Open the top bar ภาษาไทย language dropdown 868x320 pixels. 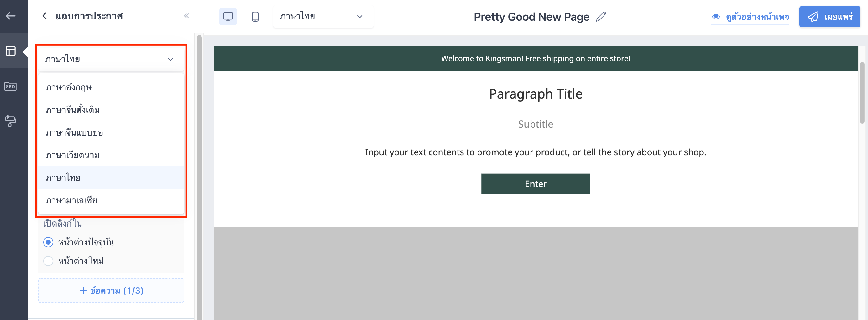[x=323, y=17]
